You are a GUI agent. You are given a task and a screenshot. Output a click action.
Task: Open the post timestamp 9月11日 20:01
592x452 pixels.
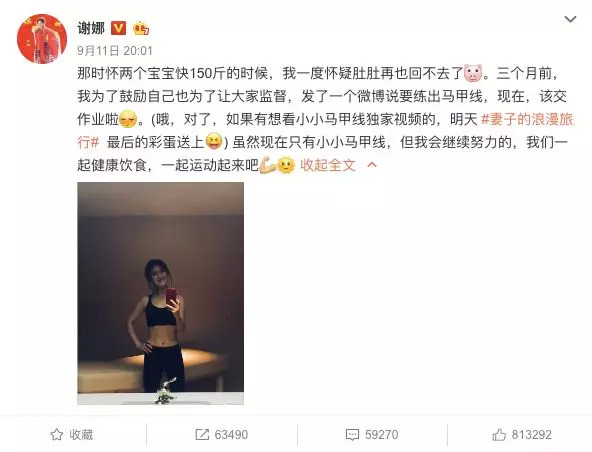point(115,51)
